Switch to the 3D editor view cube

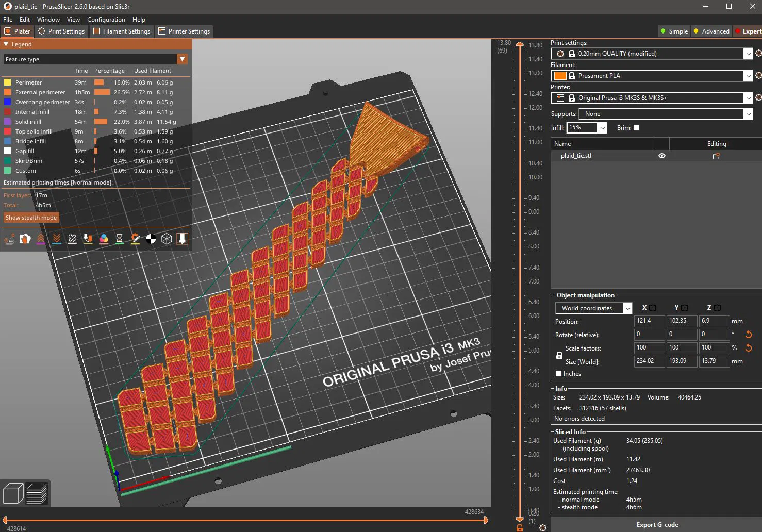pyautogui.click(x=13, y=493)
